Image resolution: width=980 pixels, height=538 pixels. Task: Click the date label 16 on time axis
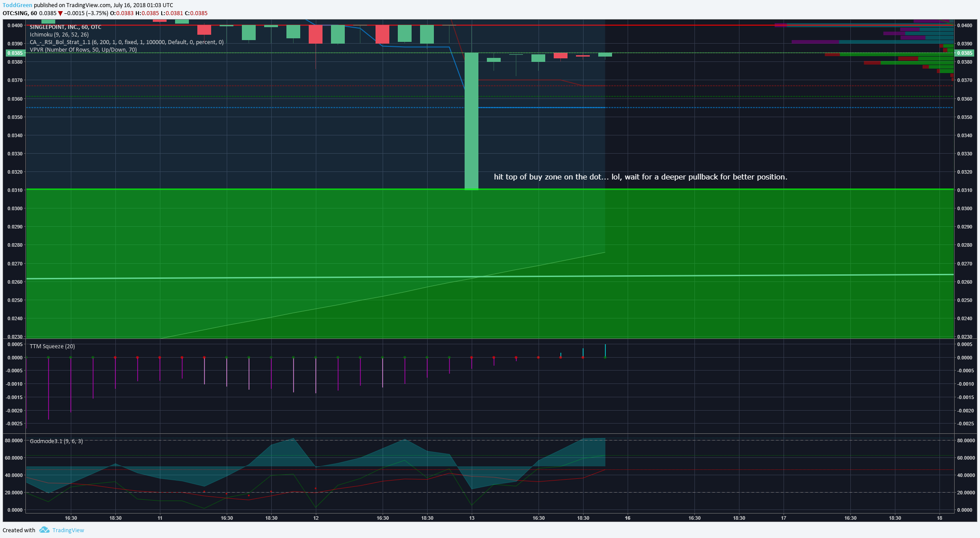click(x=628, y=518)
